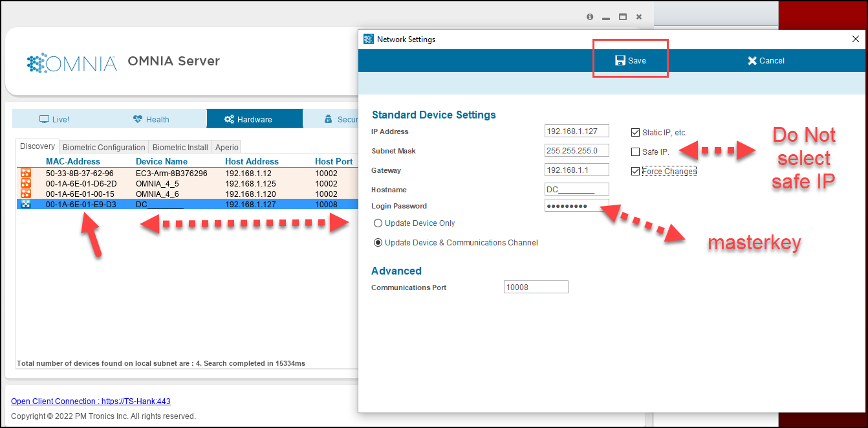Screen dimensions: 868x428
Task: Click the DC device name in highlighted row
Action: pyautogui.click(x=160, y=204)
